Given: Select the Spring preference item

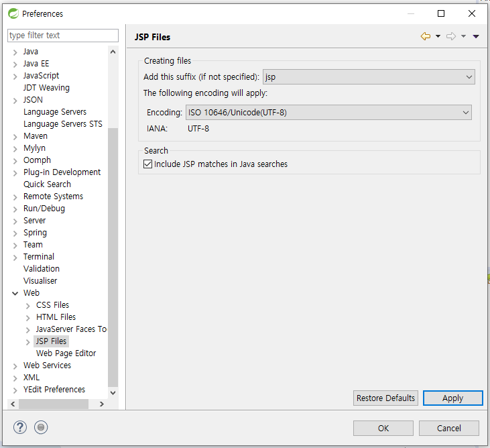Looking at the screenshot, I should coord(35,233).
